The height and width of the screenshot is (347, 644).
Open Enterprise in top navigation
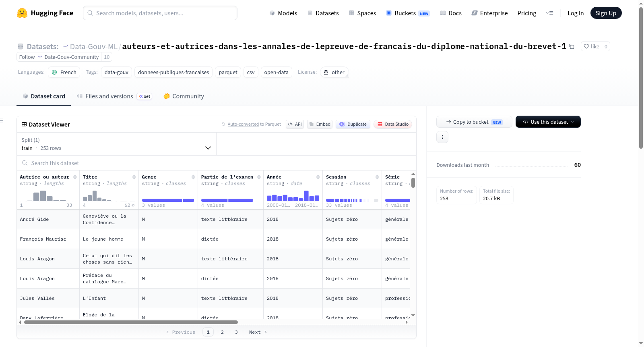click(x=489, y=13)
